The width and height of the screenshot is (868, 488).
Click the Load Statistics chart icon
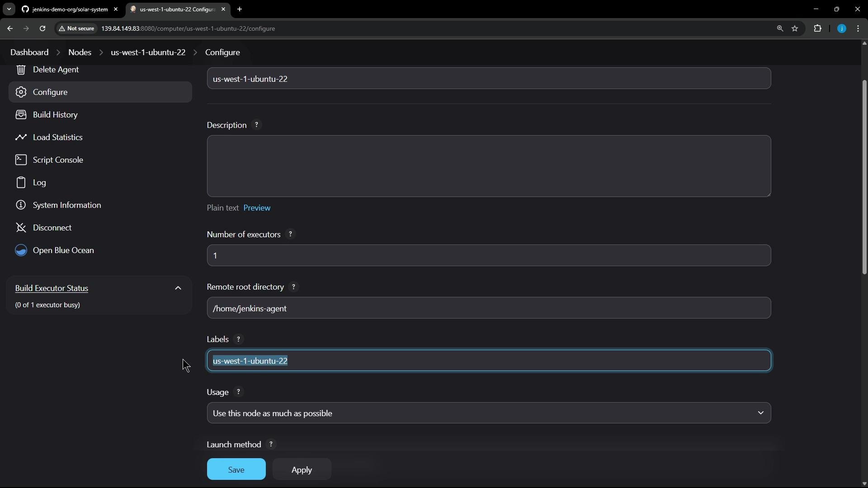[21, 137]
